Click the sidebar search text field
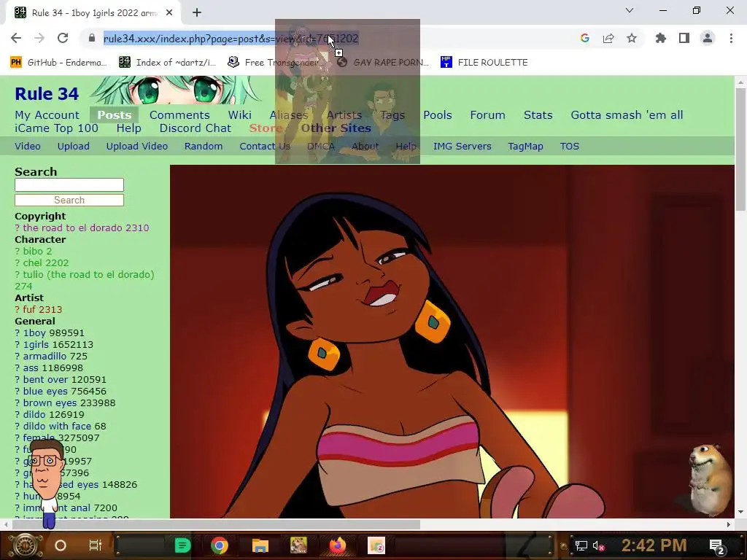Image resolution: width=747 pixels, height=560 pixels. click(x=69, y=184)
